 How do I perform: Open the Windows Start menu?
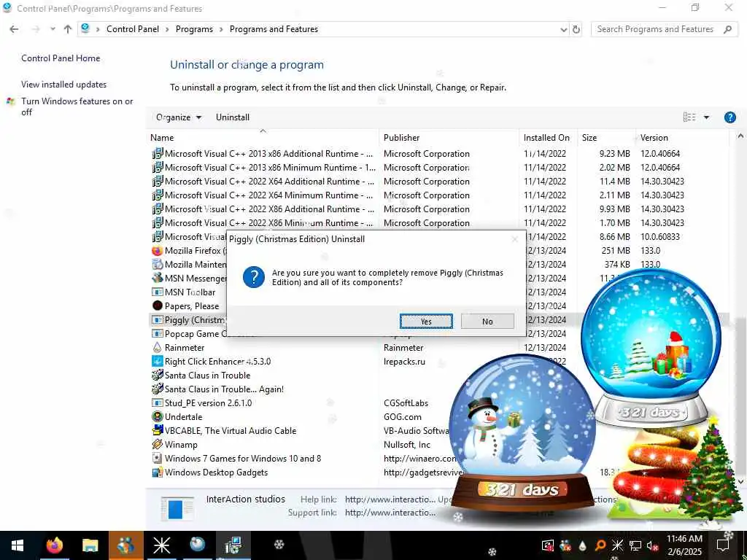[x=18, y=545]
